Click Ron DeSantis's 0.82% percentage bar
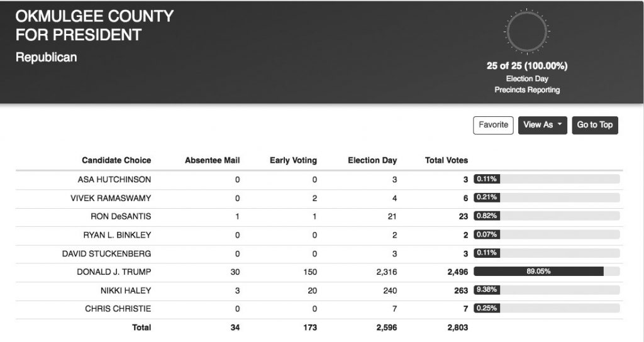This screenshot has width=644, height=342. coord(546,216)
